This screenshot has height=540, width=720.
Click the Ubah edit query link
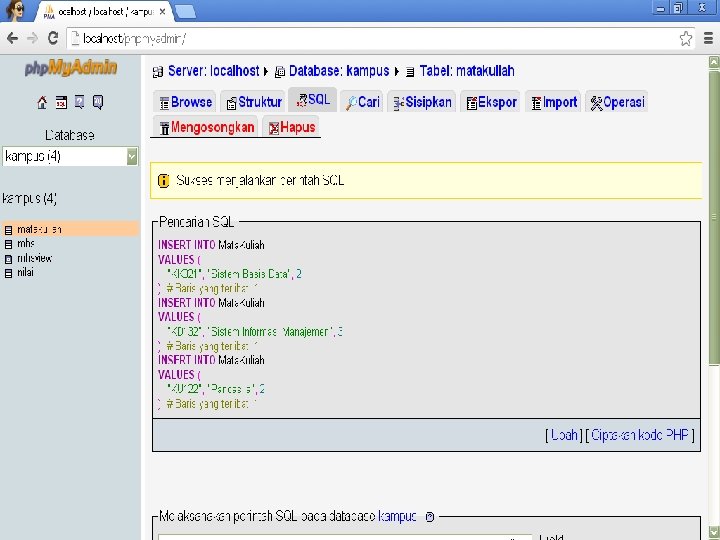tap(564, 435)
